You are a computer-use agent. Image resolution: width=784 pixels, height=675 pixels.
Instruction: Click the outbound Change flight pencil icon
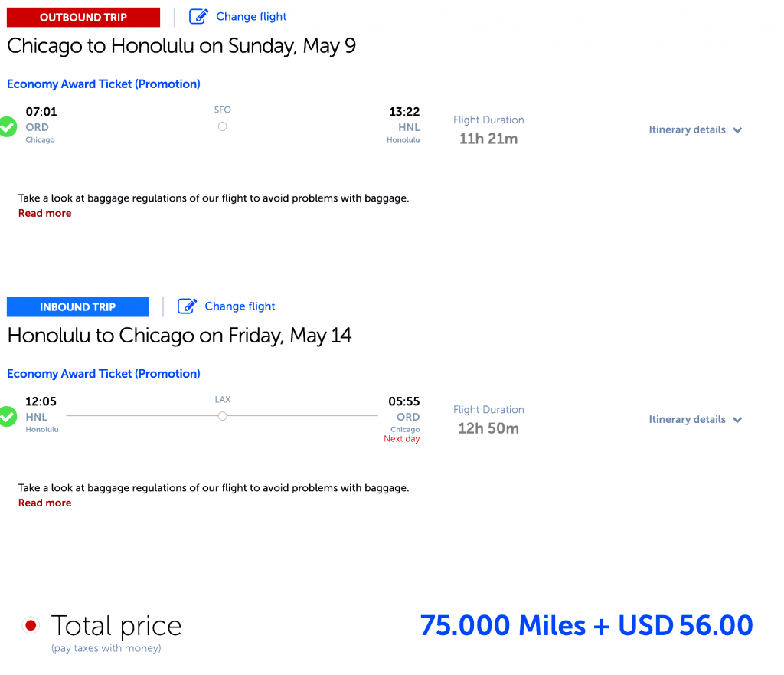click(198, 17)
